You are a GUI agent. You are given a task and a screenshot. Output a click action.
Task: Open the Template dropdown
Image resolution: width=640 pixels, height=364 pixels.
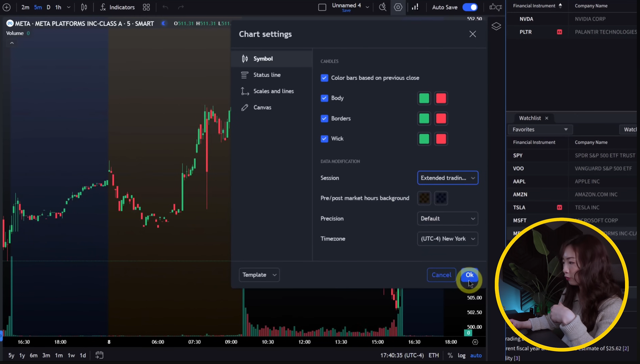point(259,275)
